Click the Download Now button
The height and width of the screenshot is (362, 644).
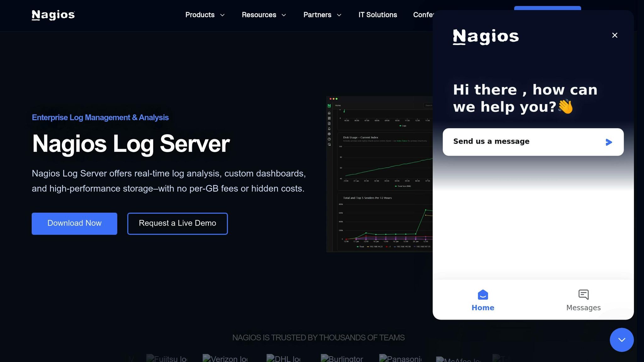[x=74, y=223]
